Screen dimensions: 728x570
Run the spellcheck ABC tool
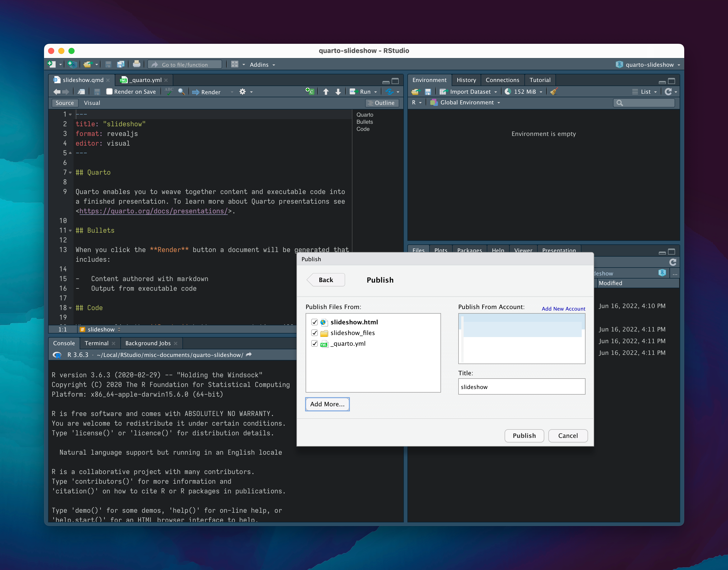click(x=169, y=91)
